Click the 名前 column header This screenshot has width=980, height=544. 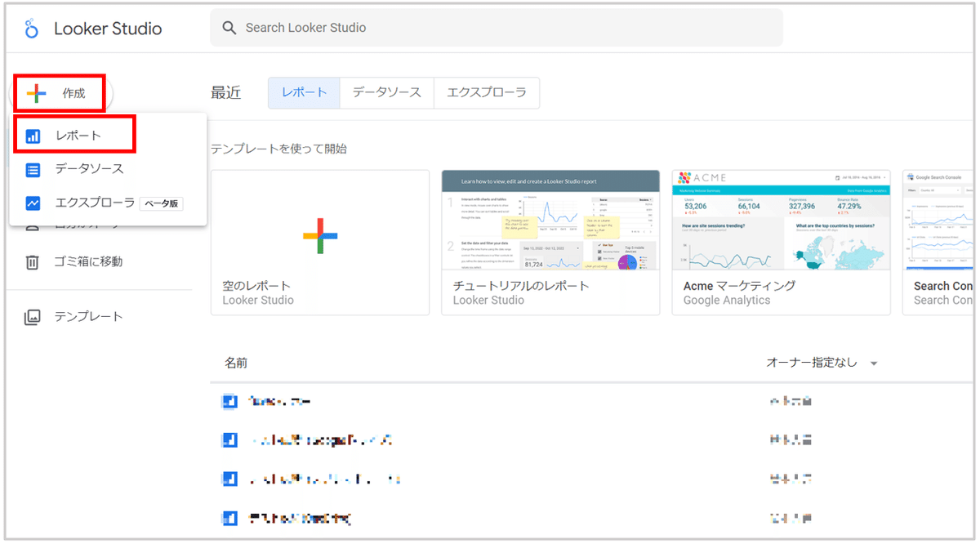[236, 363]
